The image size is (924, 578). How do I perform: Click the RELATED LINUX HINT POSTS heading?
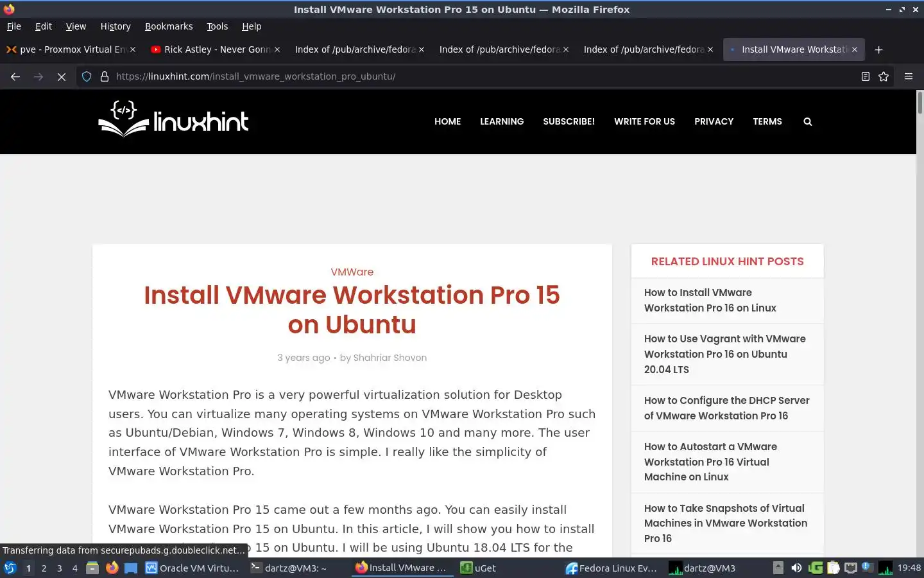coord(727,261)
